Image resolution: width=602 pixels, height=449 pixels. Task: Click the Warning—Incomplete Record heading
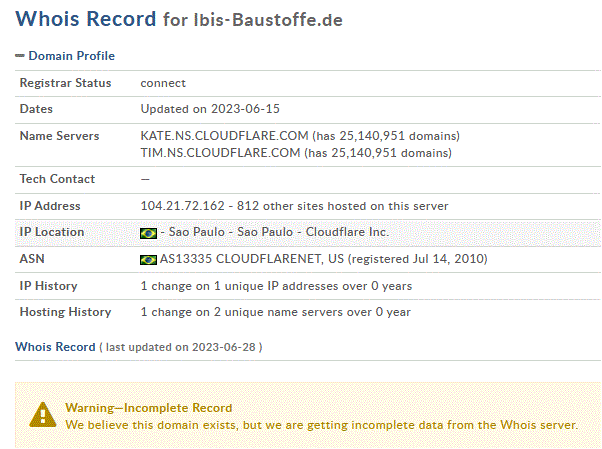[148, 408]
